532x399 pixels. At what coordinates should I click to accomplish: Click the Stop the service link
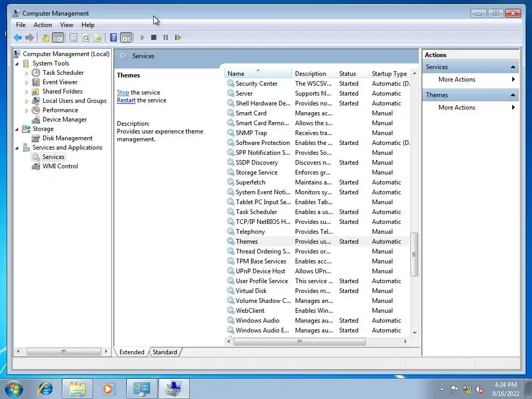tap(123, 92)
